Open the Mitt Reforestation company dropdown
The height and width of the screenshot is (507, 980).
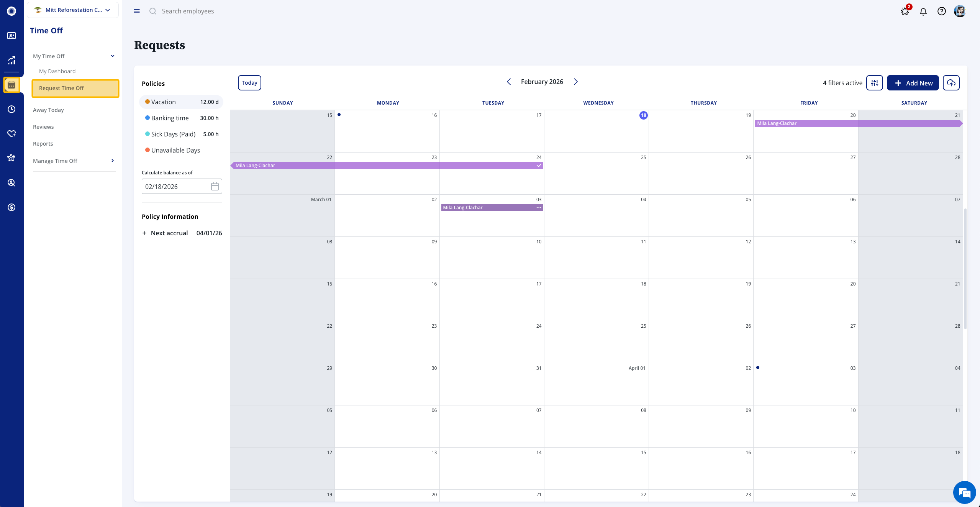(x=73, y=10)
